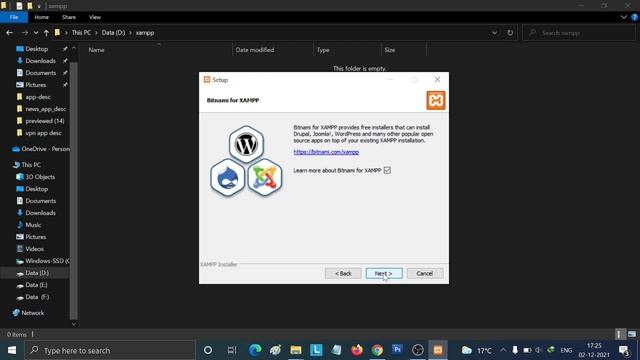Screen dimensions: 640x360
Task: Select pinned Downloads in Quick access
Action: [40, 61]
